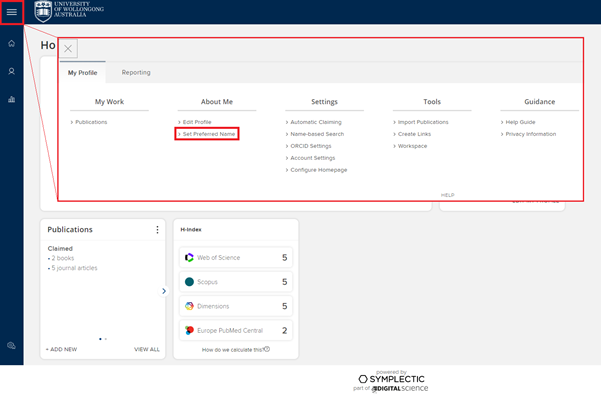601x401 pixels.
Task: Select first carousel dot in Publications card
Action: click(100, 339)
